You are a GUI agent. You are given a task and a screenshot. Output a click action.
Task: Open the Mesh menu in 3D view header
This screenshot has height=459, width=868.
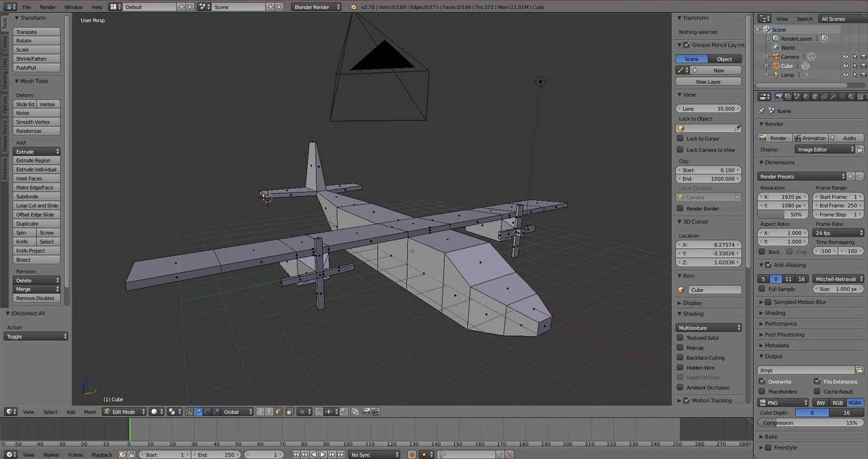pyautogui.click(x=90, y=412)
